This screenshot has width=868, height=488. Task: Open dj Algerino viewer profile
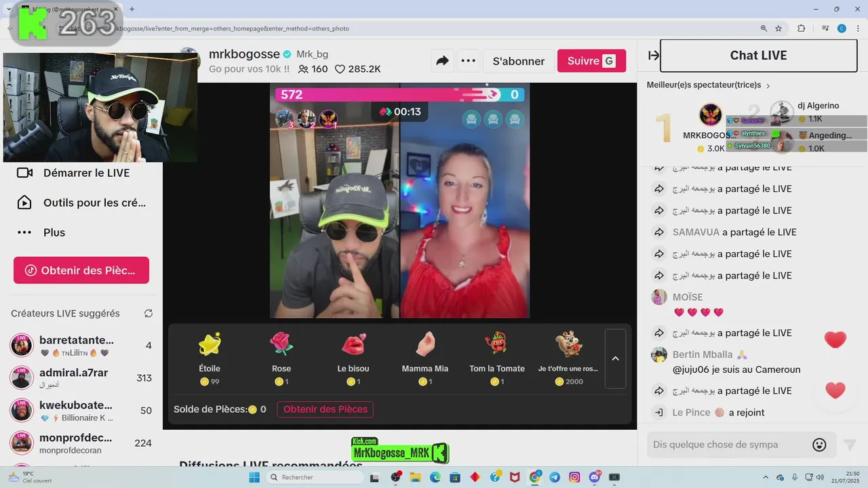pos(818,106)
